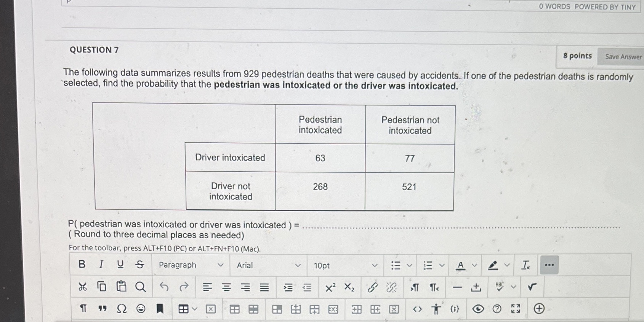Image resolution: width=644 pixels, height=322 pixels.
Task: Toggle subscript formatting
Action: (x=349, y=287)
